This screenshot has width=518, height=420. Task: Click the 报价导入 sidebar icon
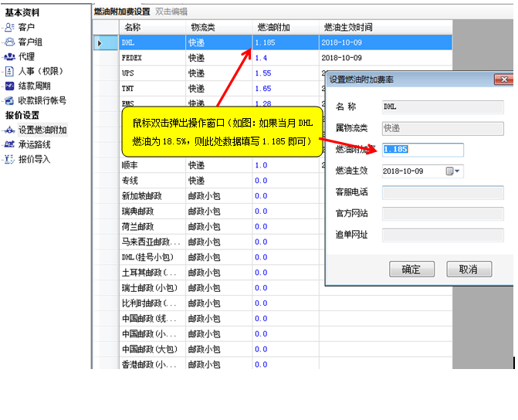point(9,159)
